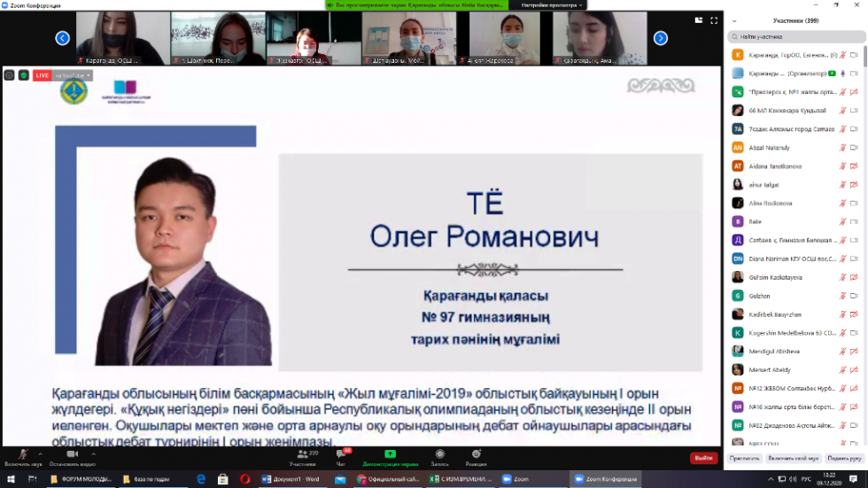Enter full screen mode icon
The image size is (868, 488).
click(713, 19)
